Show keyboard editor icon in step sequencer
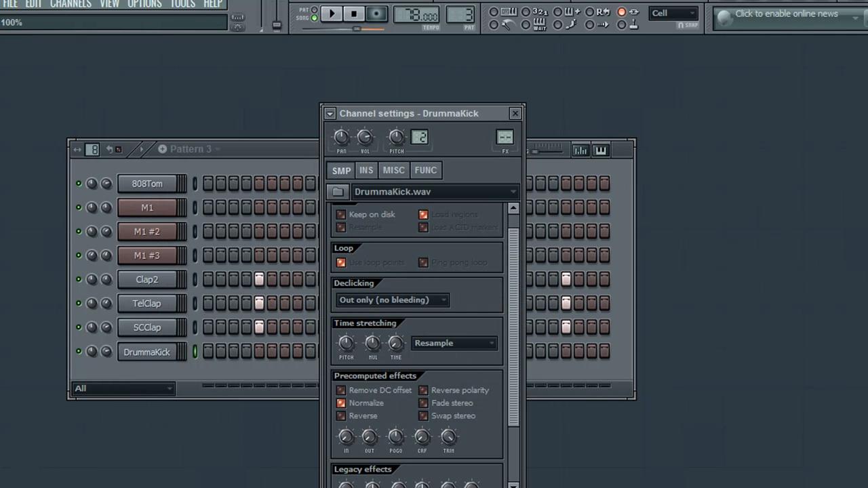Screen dimensions: 868x488 click(x=601, y=150)
